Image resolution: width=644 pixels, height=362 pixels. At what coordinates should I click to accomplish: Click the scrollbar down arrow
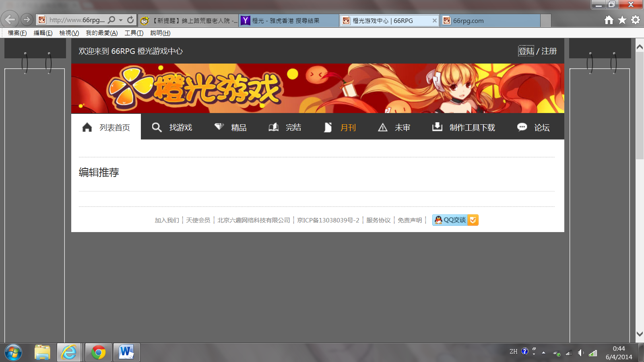pos(640,334)
